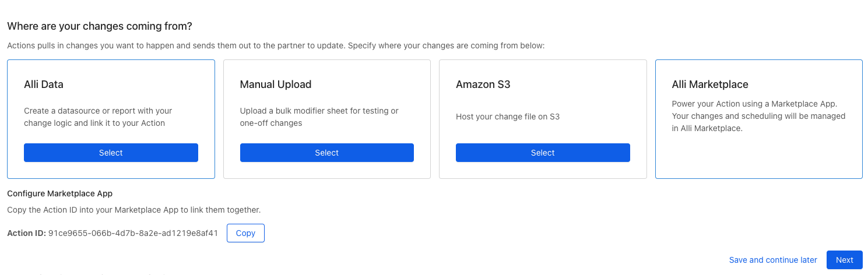Click the bulk modifier sheet description
This screenshot has width=868, height=275.
pos(319,117)
